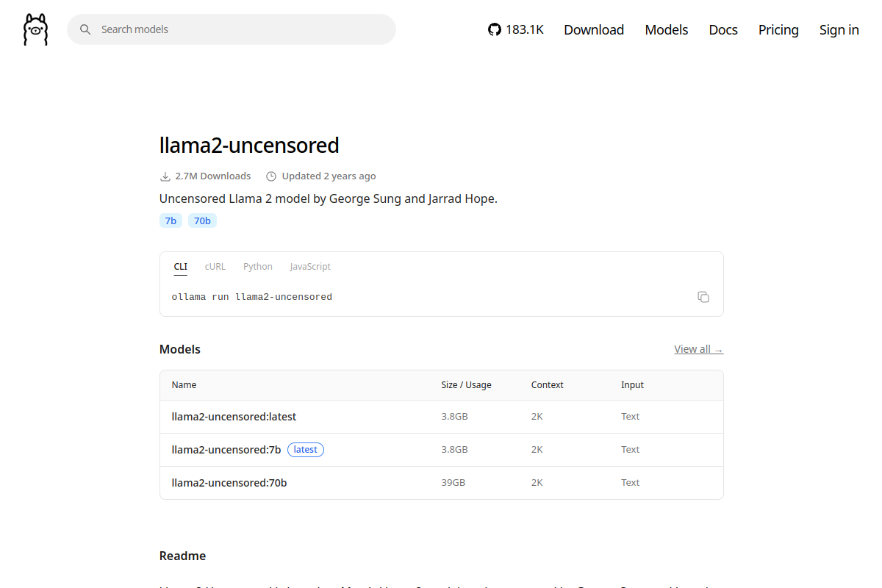Switch to the JavaScript tab
The image size is (882, 588).
point(310,267)
